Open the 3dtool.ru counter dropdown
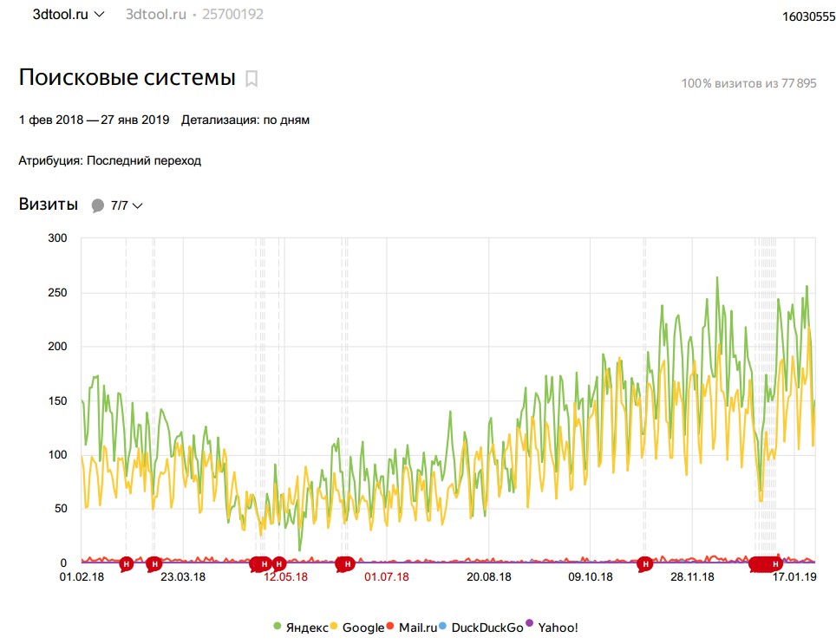The height and width of the screenshot is (644, 836). (x=69, y=15)
